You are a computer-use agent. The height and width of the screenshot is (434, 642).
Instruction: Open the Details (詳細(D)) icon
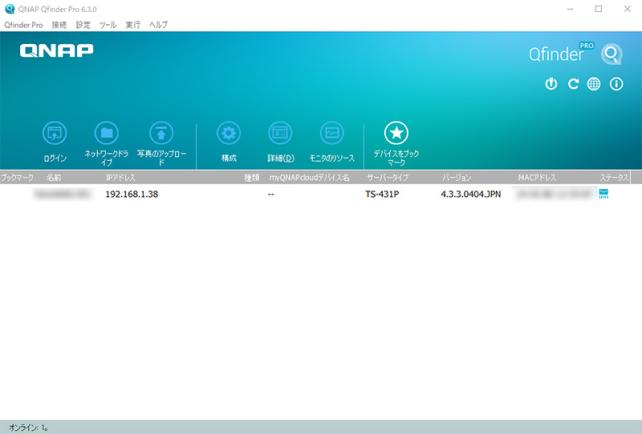(x=280, y=133)
